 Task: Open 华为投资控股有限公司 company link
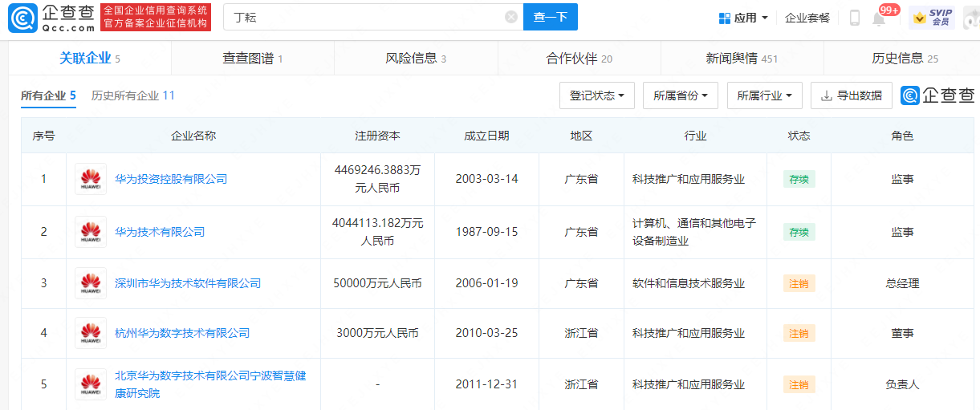click(x=171, y=179)
